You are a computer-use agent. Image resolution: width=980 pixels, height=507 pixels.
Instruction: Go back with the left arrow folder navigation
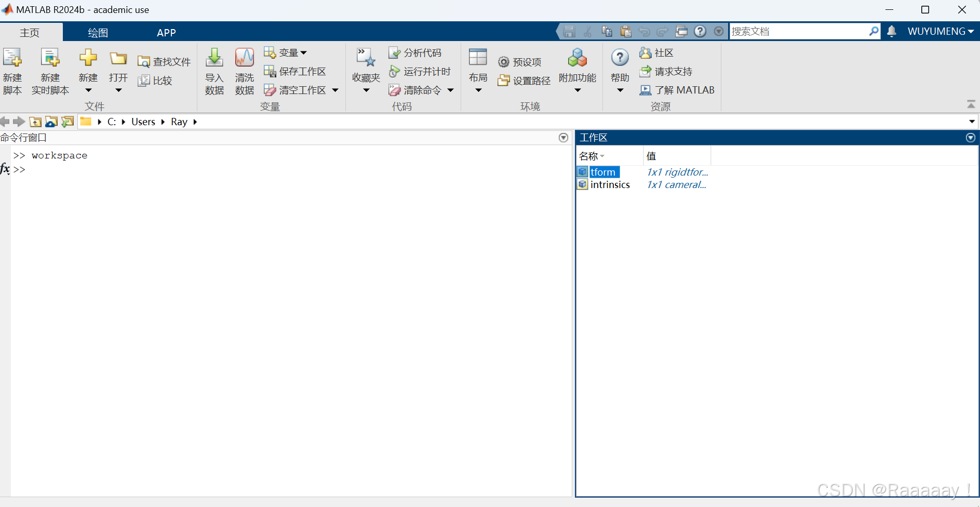point(5,122)
